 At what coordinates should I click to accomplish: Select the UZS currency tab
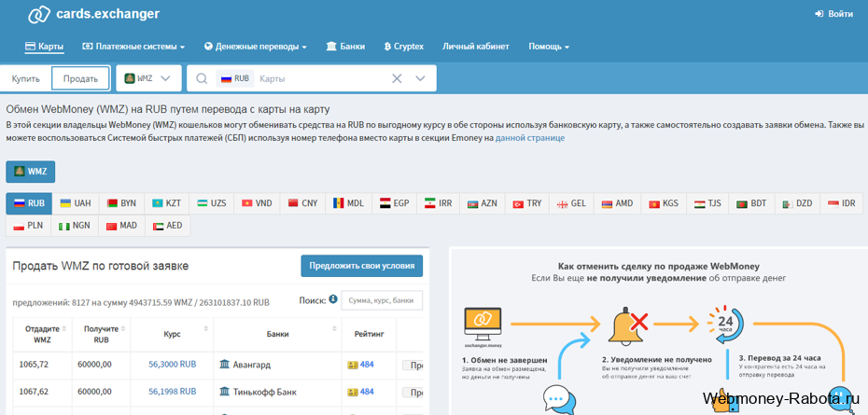tap(212, 203)
